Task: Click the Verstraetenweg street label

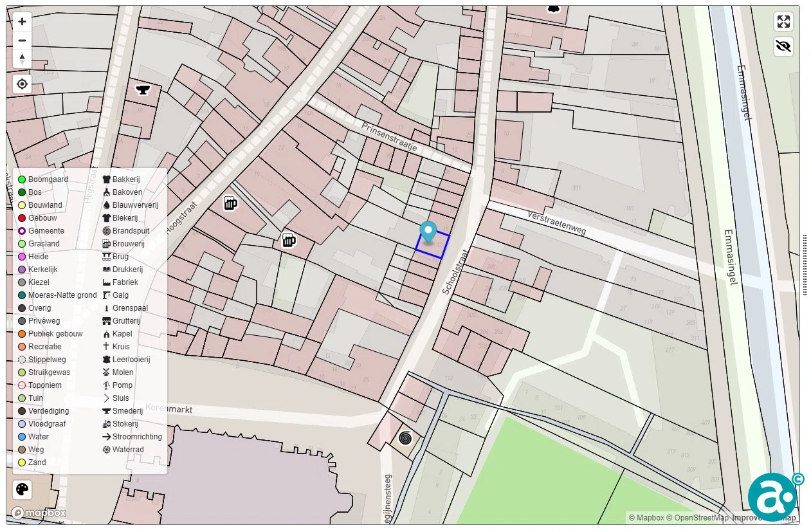Action: 556,222
